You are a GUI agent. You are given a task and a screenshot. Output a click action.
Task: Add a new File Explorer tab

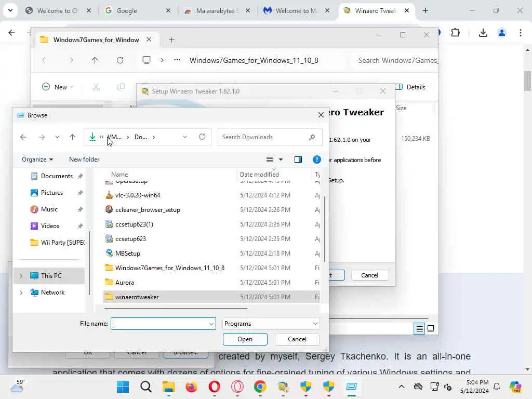point(171,40)
